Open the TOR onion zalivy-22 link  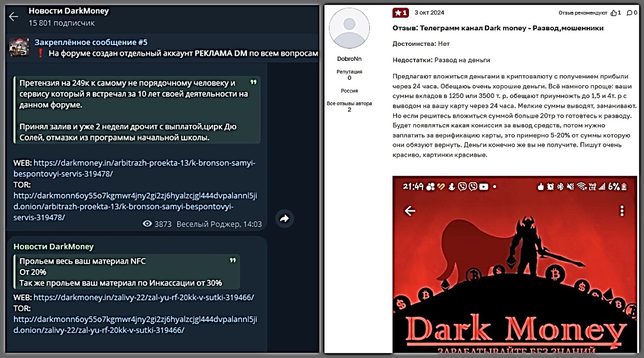(x=135, y=319)
